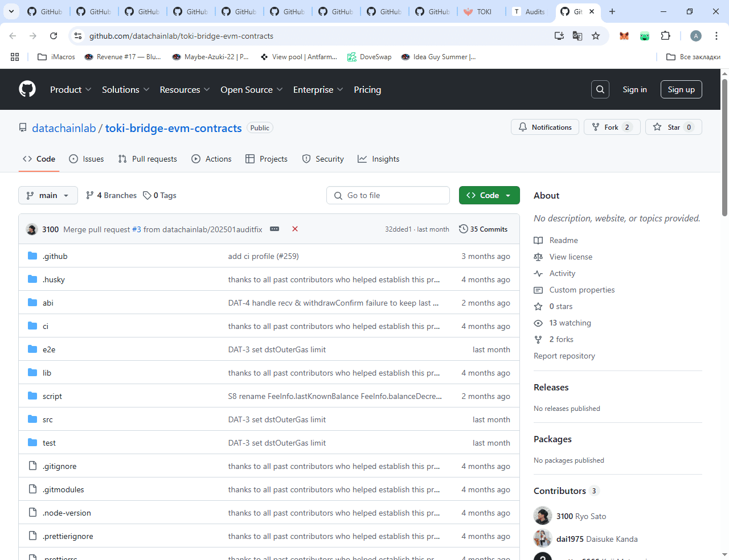
Task: Click the page vertical scrollbar
Action: coord(724,148)
